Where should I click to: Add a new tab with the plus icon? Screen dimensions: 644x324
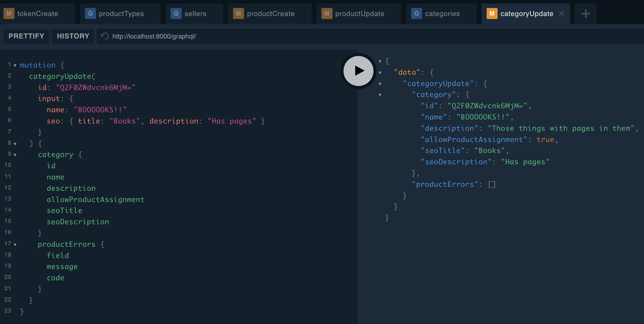click(586, 14)
